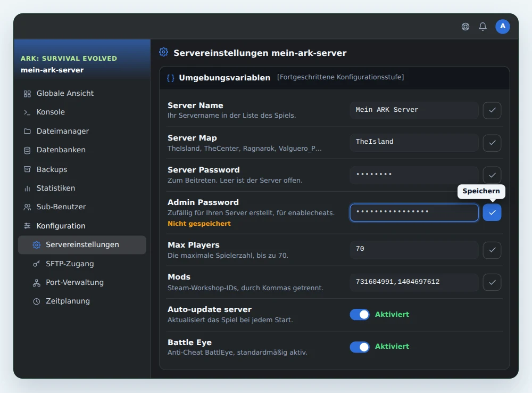Viewport: 532px width, 393px height.
Task: Focus the Server Password field
Action: 414,175
